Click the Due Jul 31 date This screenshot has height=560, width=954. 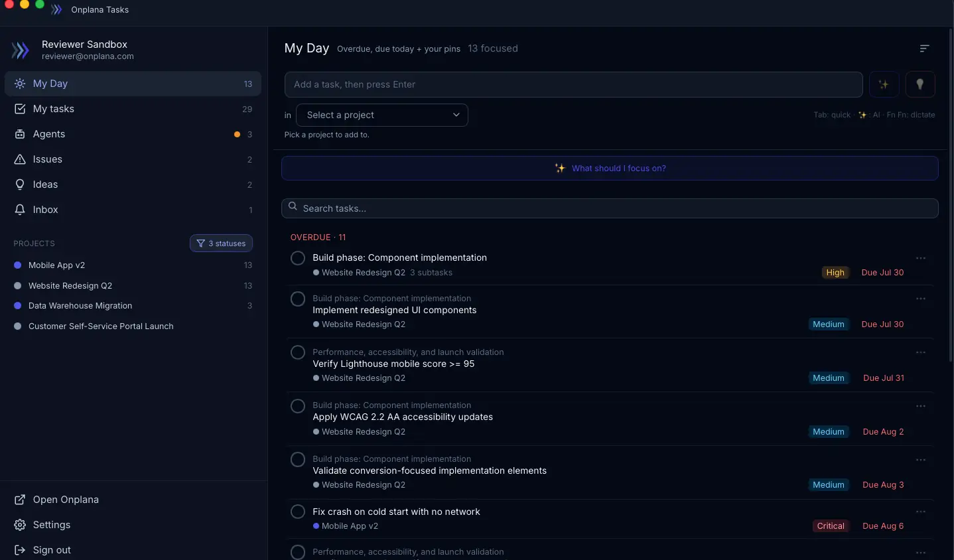point(884,378)
